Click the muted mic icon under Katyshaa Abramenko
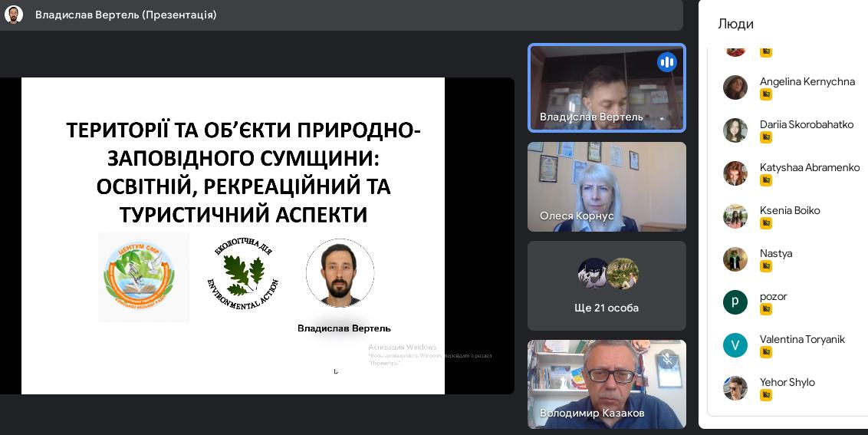This screenshot has width=868, height=435. pyautogui.click(x=765, y=180)
